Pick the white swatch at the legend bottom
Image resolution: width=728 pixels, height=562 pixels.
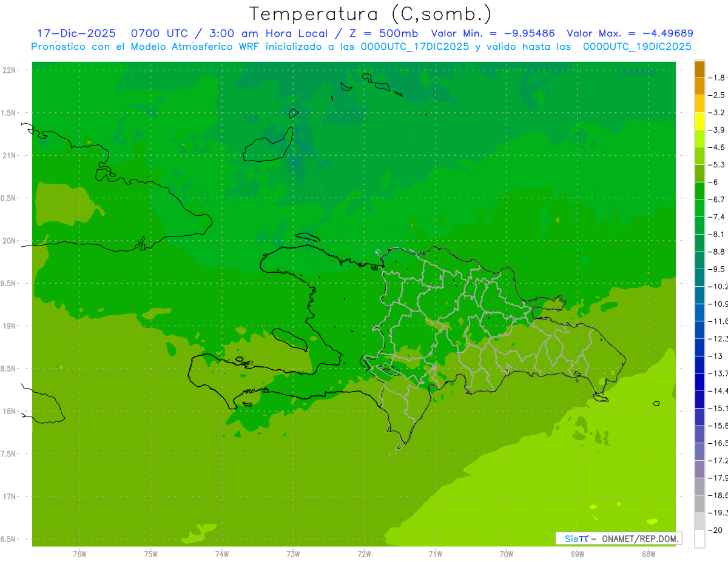click(699, 539)
